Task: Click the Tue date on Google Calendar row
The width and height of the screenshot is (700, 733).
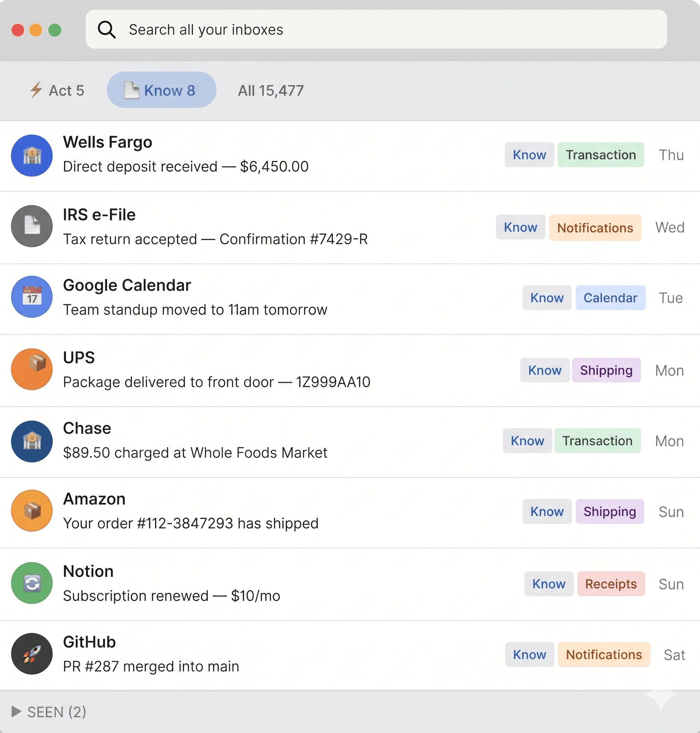Action: (x=670, y=298)
